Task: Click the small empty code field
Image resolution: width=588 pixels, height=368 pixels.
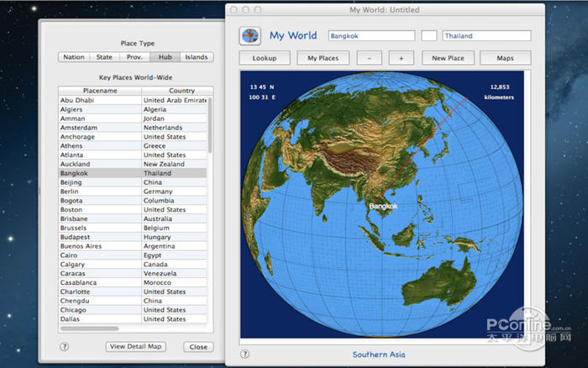Action: tap(429, 36)
